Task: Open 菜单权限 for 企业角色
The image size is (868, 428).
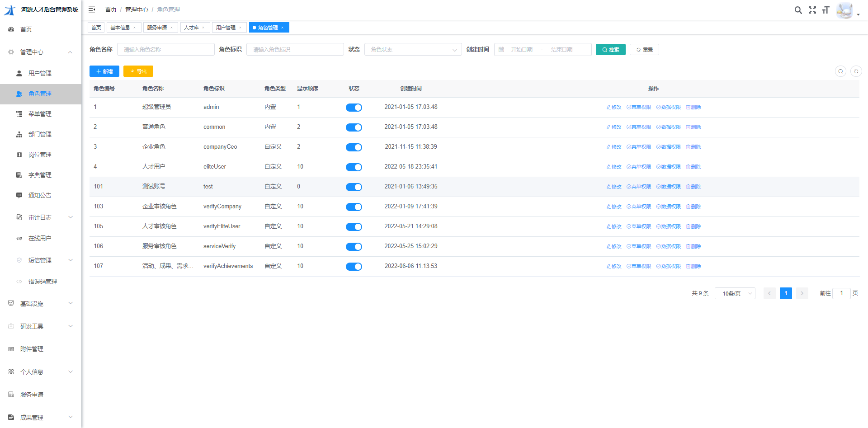Action: point(639,147)
